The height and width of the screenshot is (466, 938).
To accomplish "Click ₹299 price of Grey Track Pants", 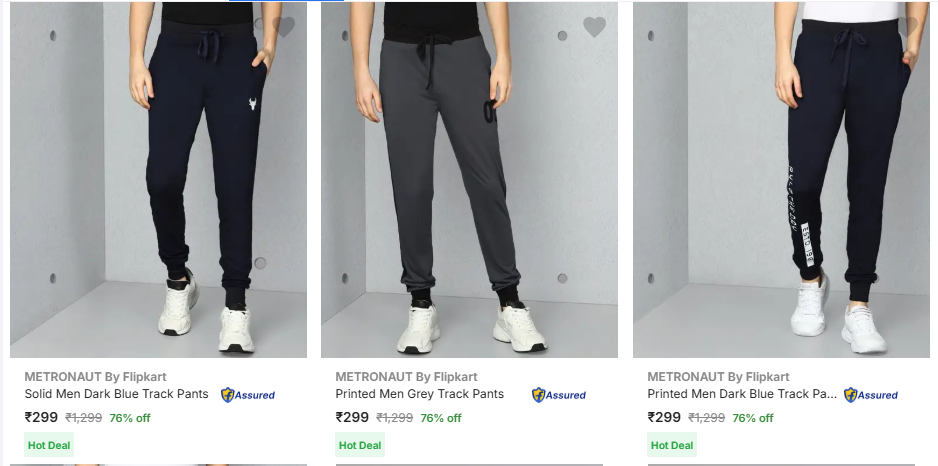I will pos(352,418).
